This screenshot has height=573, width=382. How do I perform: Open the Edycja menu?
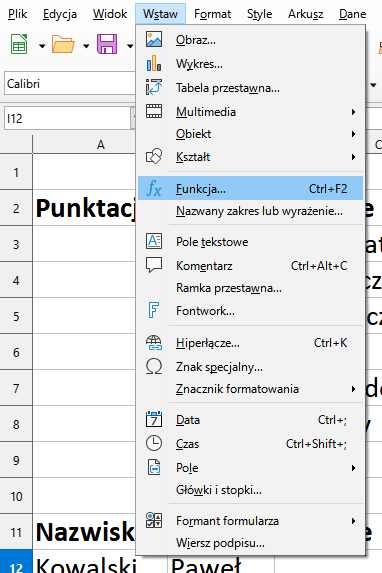point(60,14)
